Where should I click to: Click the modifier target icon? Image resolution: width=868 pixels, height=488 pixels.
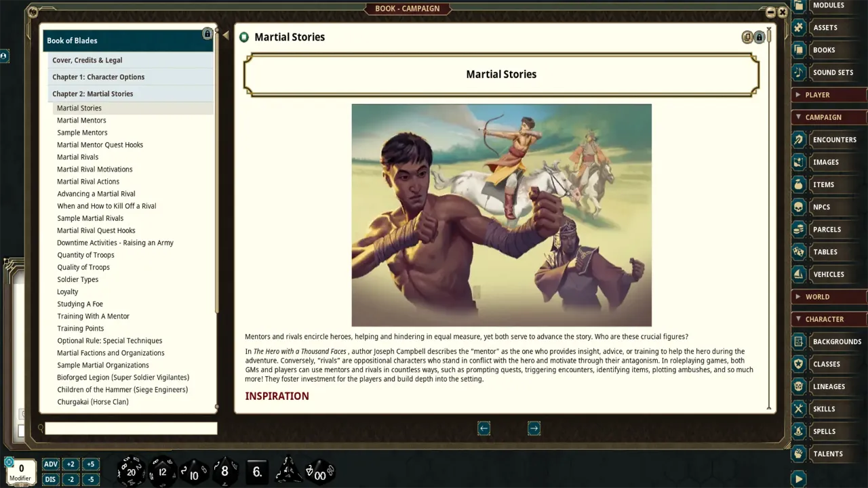pyautogui.click(x=9, y=462)
